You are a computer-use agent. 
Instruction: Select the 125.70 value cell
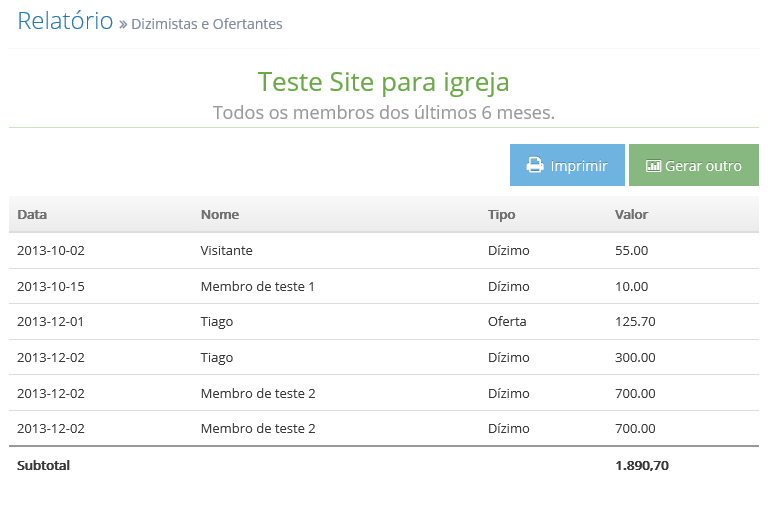click(635, 322)
